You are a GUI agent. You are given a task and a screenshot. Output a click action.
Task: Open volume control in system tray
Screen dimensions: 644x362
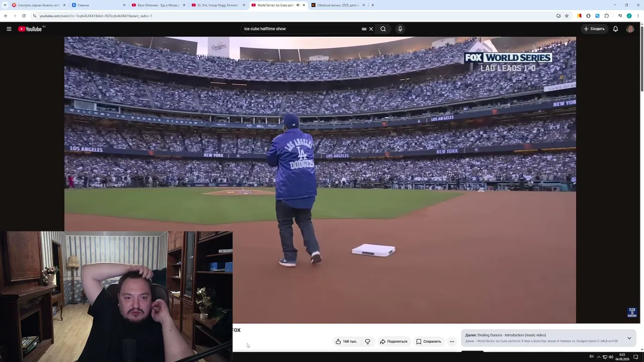tap(611, 357)
